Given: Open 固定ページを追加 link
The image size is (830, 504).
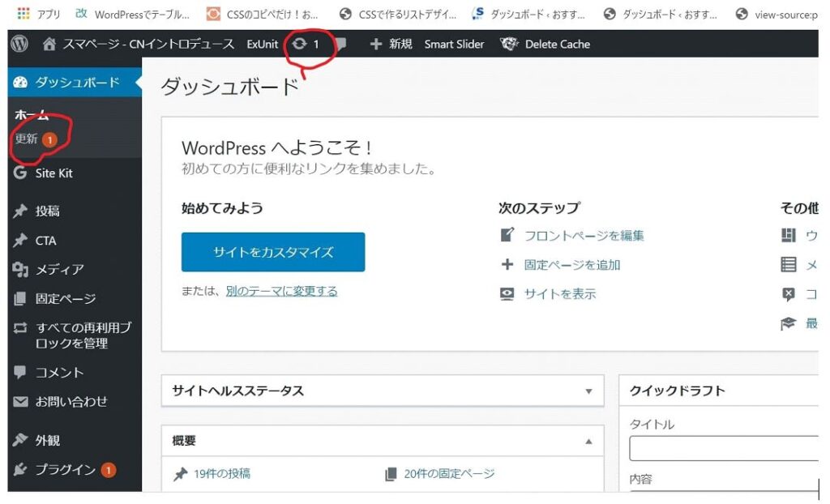Looking at the screenshot, I should (572, 264).
